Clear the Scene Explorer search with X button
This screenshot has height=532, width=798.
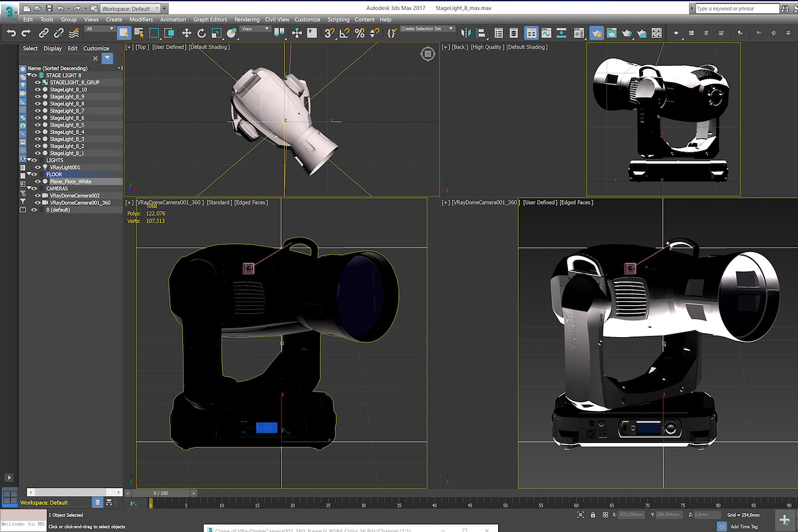coord(96,59)
